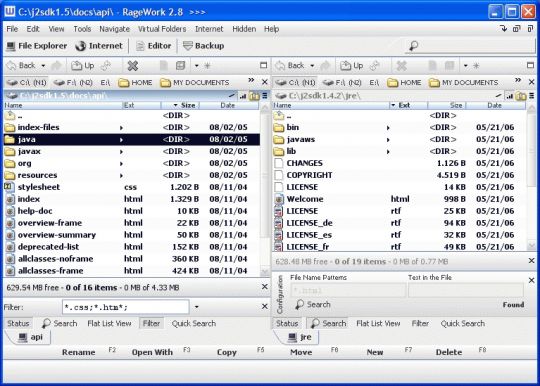Open HOME folder shortcut in right pane
The image size is (540, 386).
(404, 83)
